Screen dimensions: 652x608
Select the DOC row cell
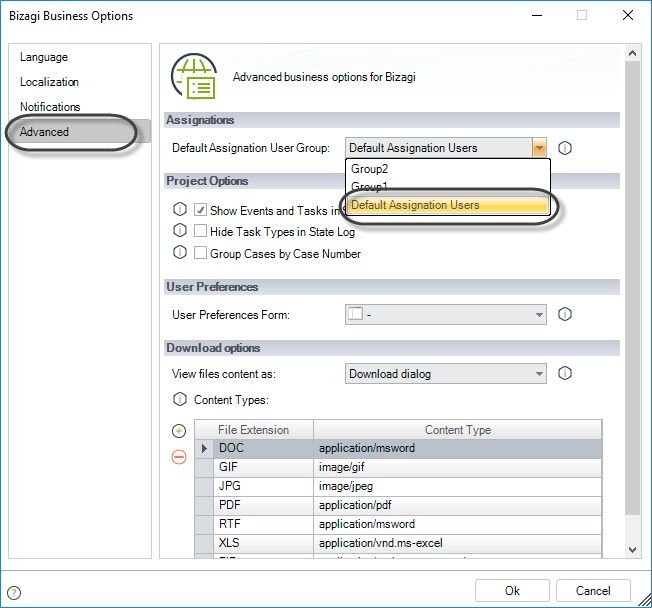[x=263, y=448]
